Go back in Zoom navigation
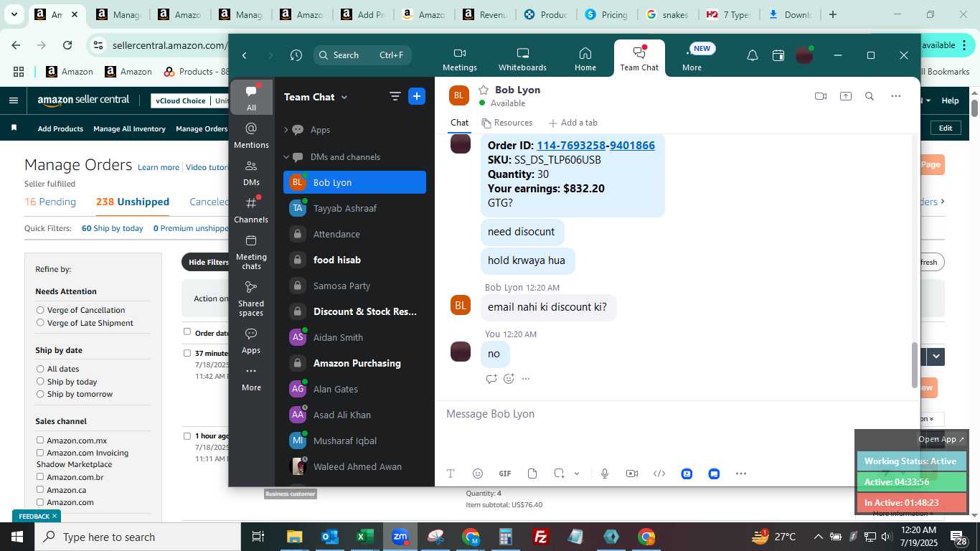 point(245,55)
